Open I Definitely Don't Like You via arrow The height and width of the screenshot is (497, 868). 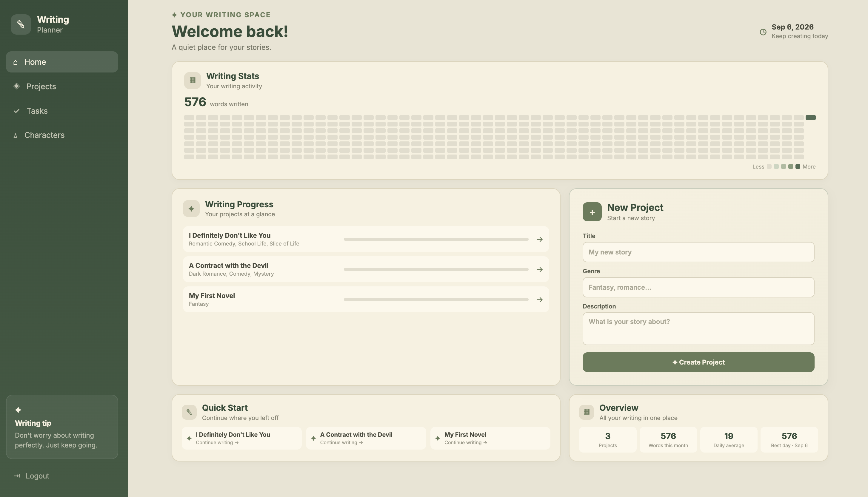(539, 239)
